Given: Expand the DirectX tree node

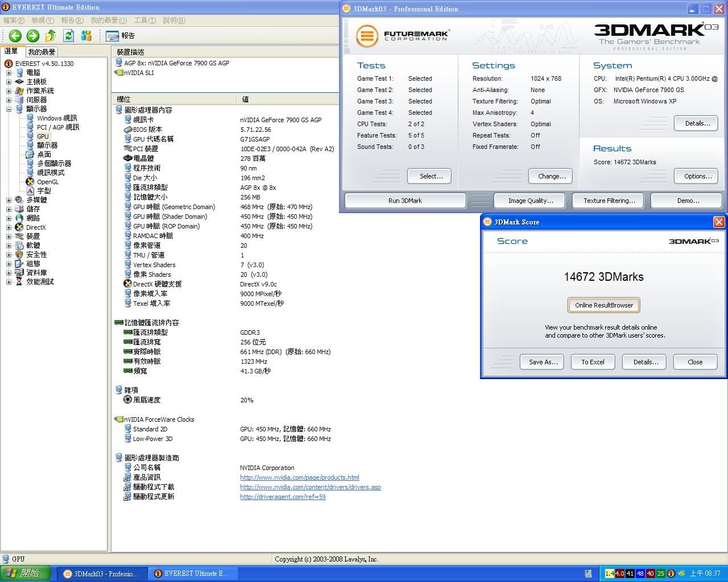Looking at the screenshot, I should (9, 227).
